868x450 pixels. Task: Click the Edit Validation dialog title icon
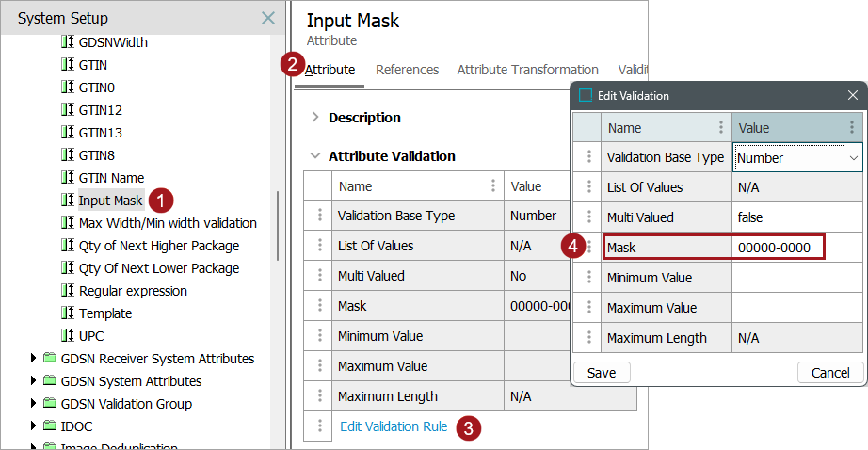point(586,95)
